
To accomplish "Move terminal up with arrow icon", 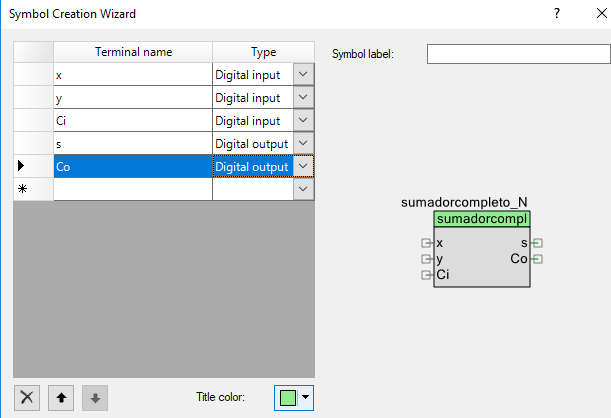I will click(61, 397).
